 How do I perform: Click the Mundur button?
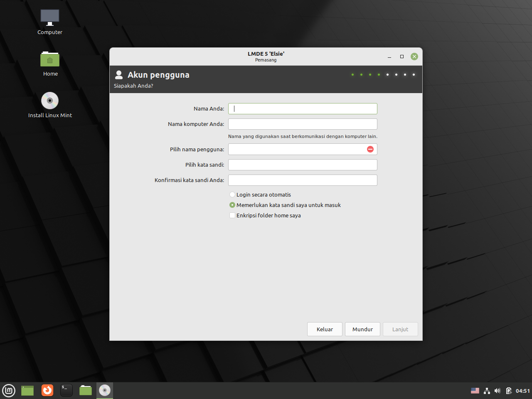click(x=362, y=329)
